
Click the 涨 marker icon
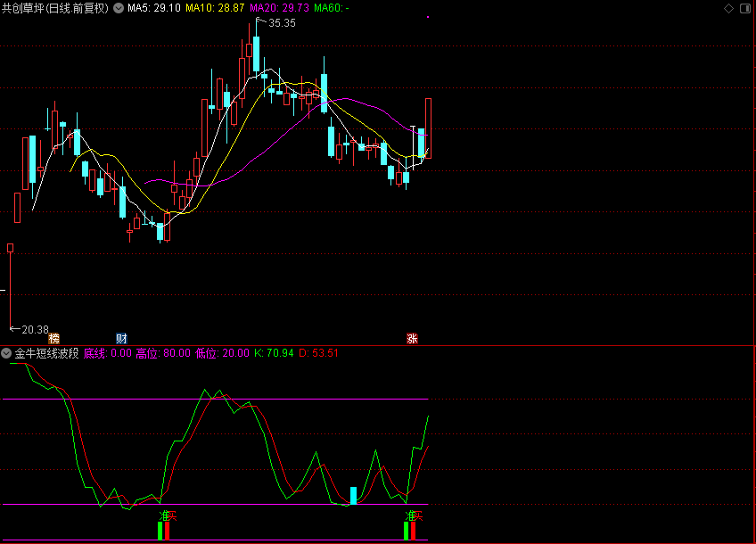pyautogui.click(x=412, y=339)
